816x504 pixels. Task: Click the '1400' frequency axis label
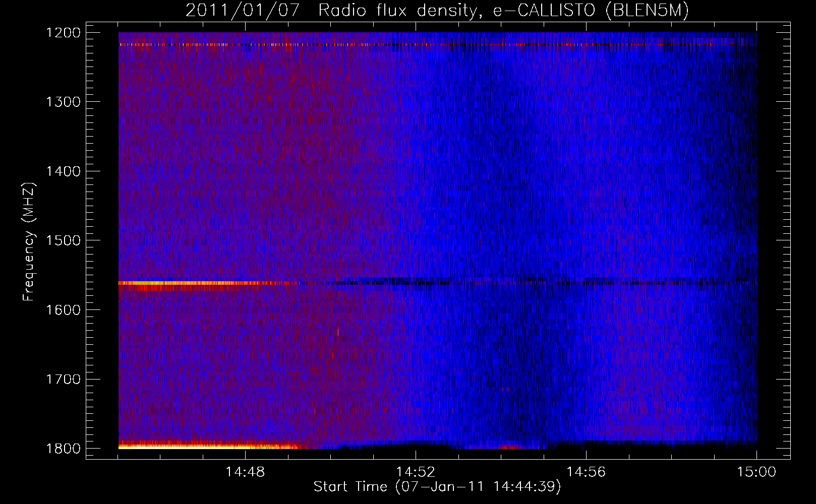(63, 171)
